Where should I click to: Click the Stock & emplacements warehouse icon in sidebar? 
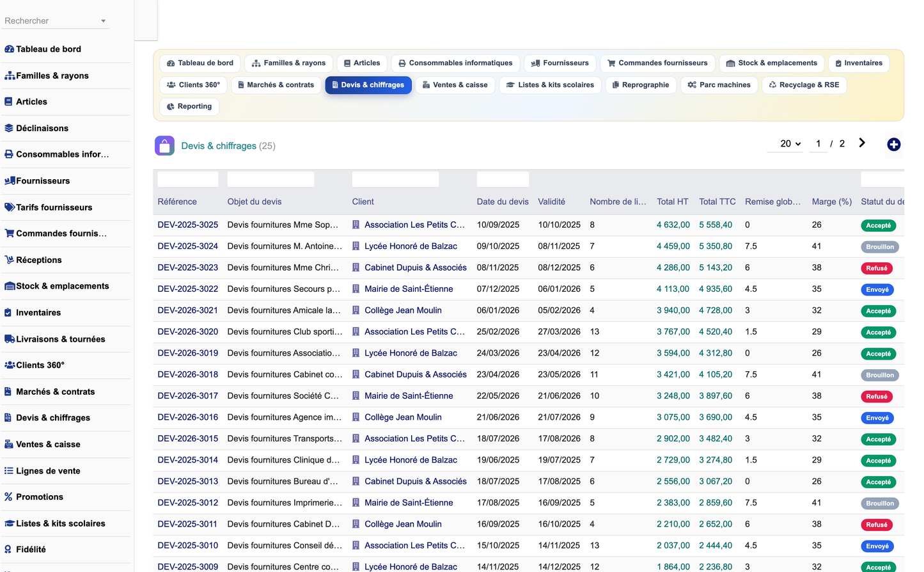10,286
